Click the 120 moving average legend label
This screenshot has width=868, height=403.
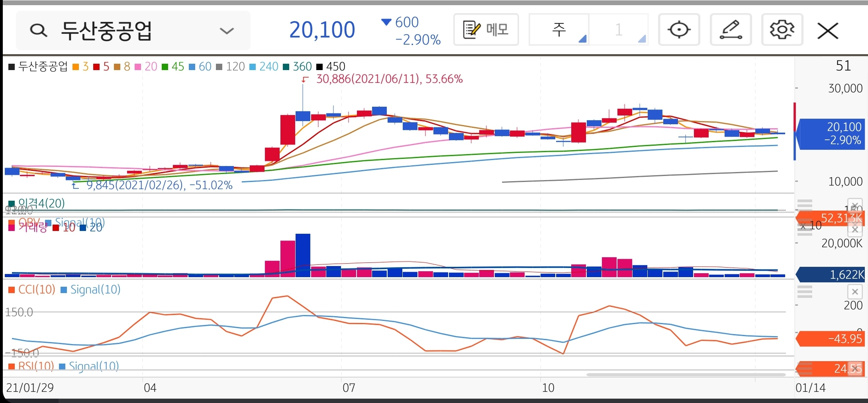[x=235, y=67]
